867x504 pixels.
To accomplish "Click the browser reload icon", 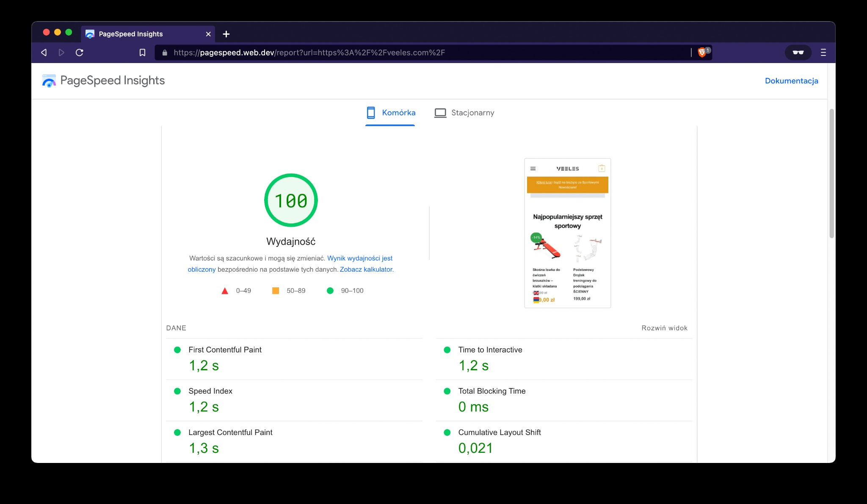I will [80, 52].
